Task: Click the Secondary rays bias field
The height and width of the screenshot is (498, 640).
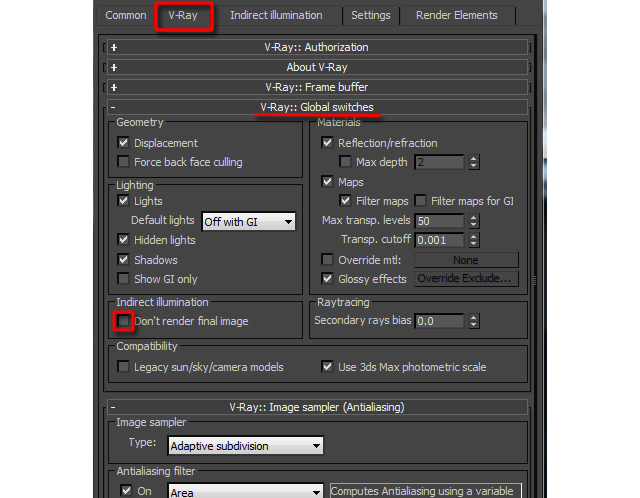Action: tap(439, 321)
